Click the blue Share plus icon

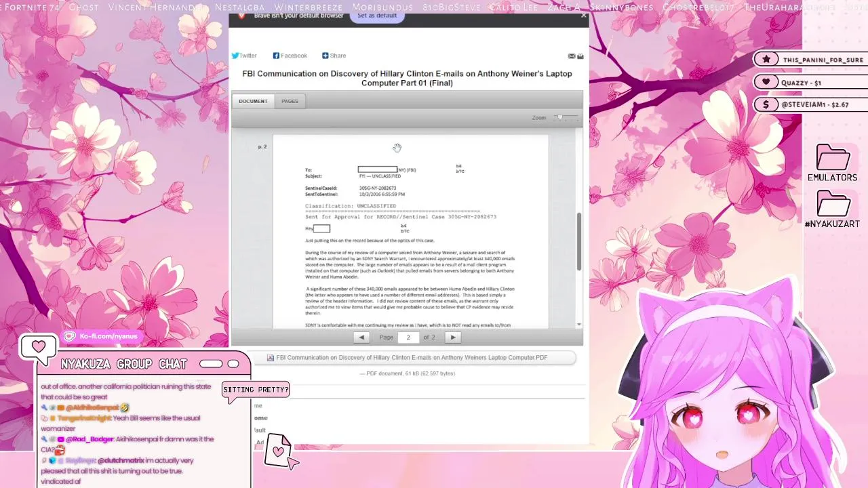tap(325, 56)
